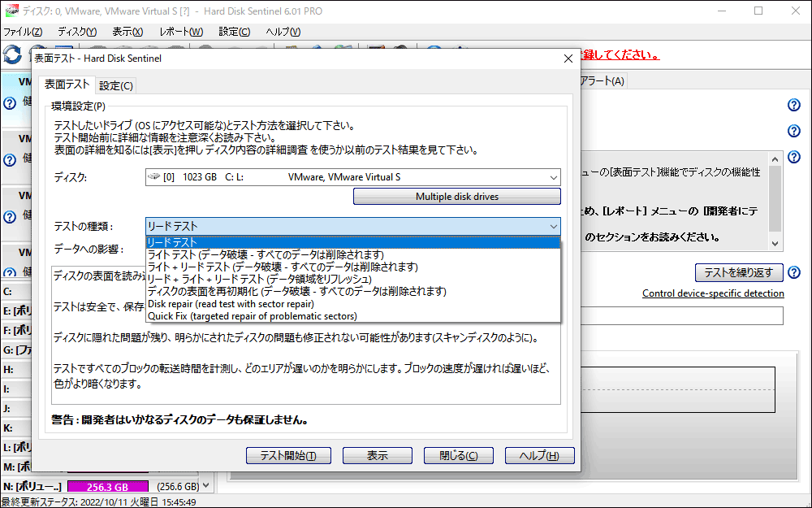Screen dimensions: 812x508
Task: Click the disk drive icon inside the ディスク field
Action: [x=153, y=177]
